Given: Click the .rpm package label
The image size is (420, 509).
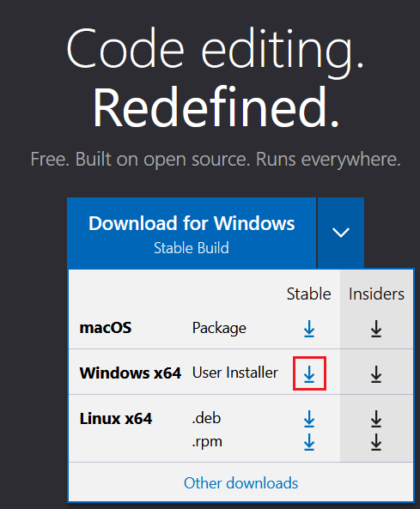Looking at the screenshot, I should click(x=207, y=442).
